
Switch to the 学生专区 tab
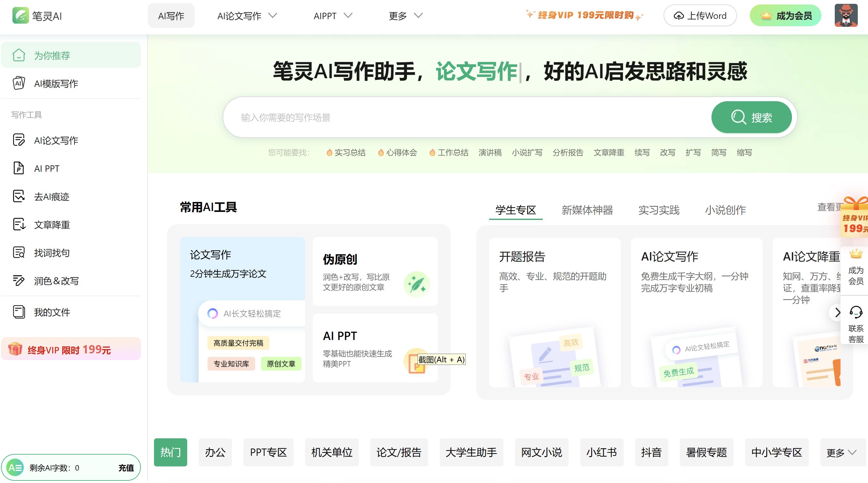516,210
